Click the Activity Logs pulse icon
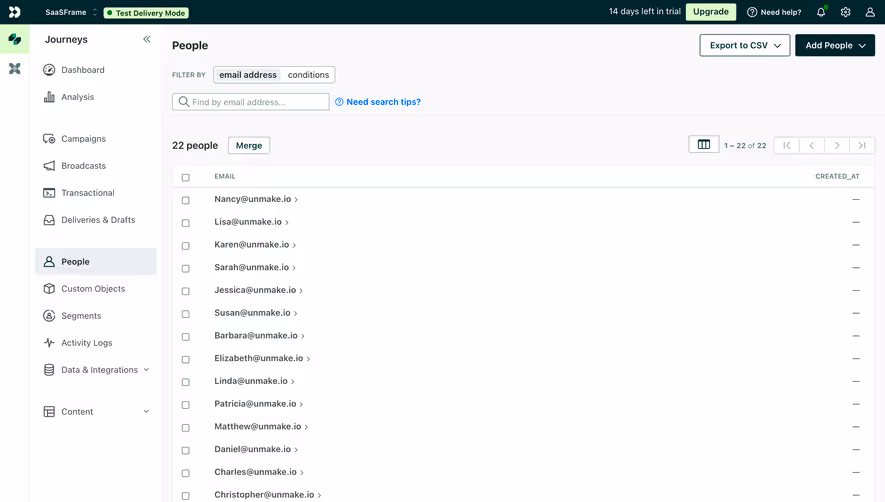885x502 pixels. point(49,343)
